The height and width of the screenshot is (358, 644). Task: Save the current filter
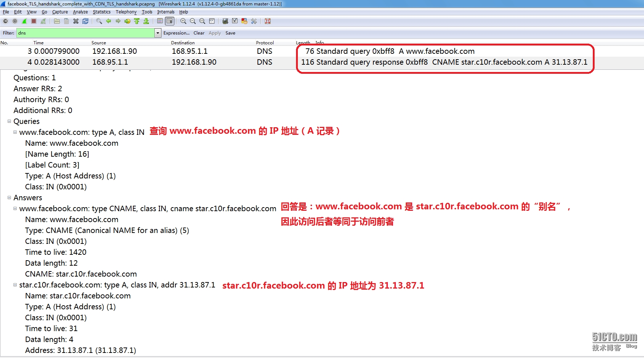[x=230, y=33]
